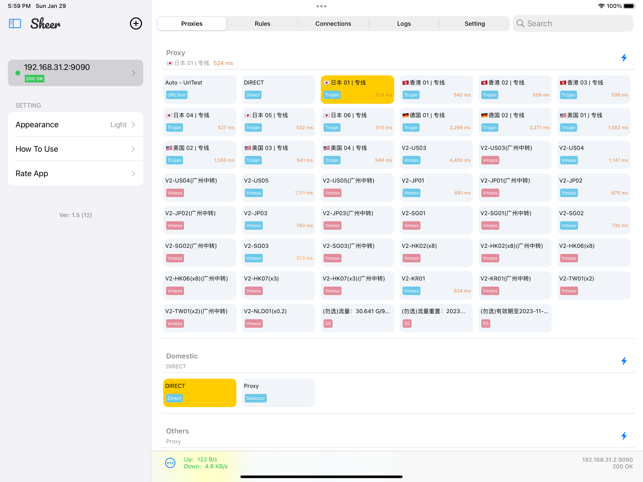Click the search magnifier icon
The image size is (643, 482).
[521, 23]
